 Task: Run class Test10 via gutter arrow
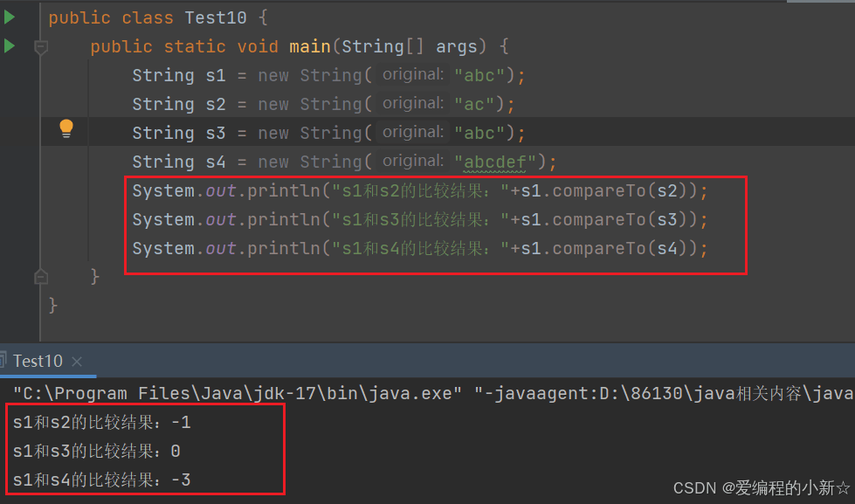10,17
